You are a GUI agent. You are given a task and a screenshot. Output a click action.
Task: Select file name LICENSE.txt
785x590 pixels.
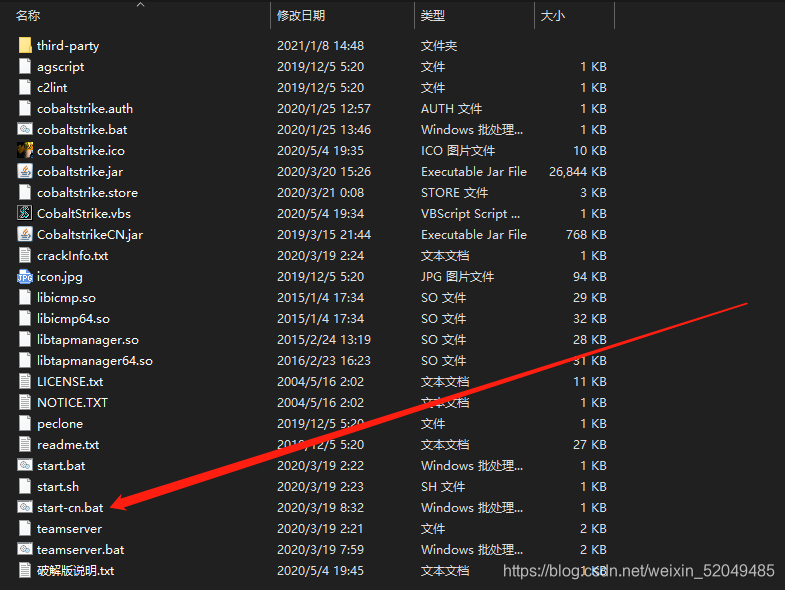[70, 382]
